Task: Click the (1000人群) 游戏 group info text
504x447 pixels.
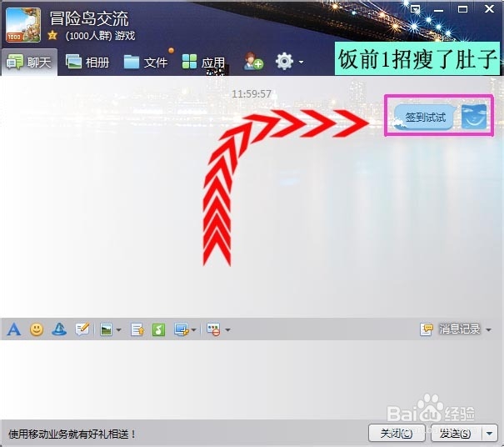Action: coord(100,35)
